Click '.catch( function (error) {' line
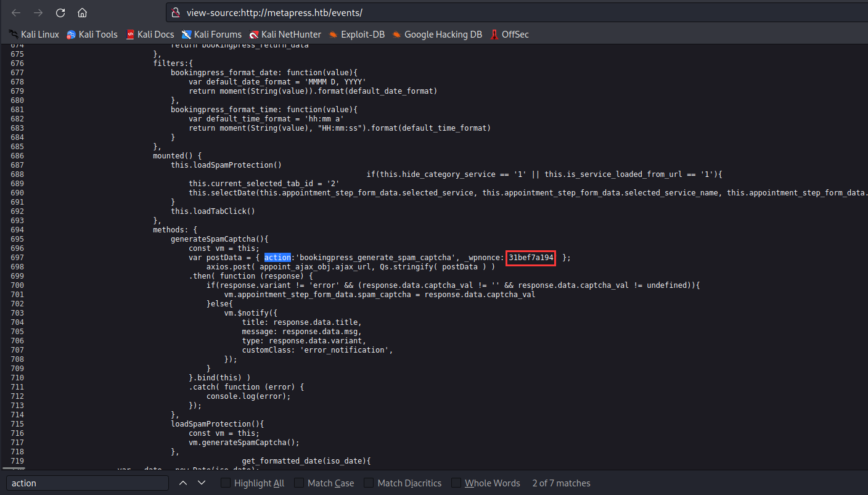The width and height of the screenshot is (868, 495). pos(247,387)
